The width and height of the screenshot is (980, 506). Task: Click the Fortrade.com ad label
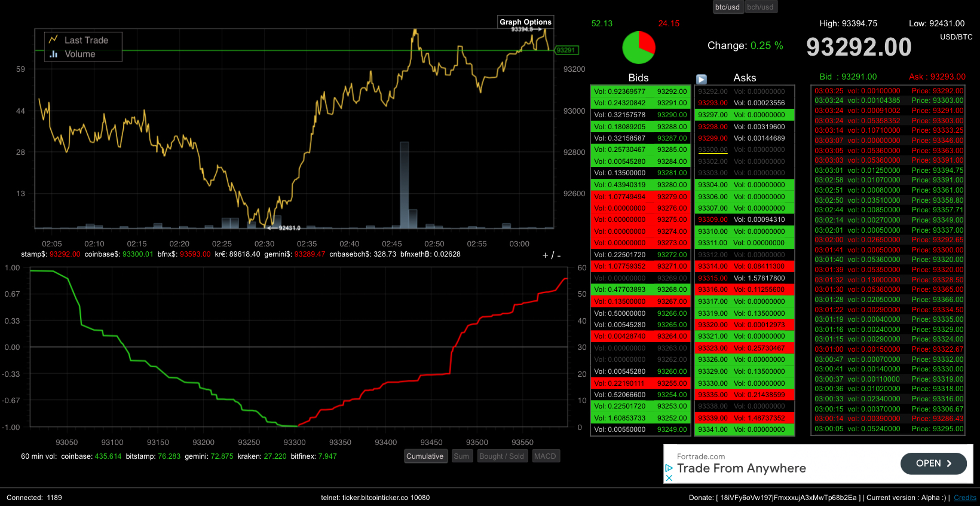click(701, 456)
